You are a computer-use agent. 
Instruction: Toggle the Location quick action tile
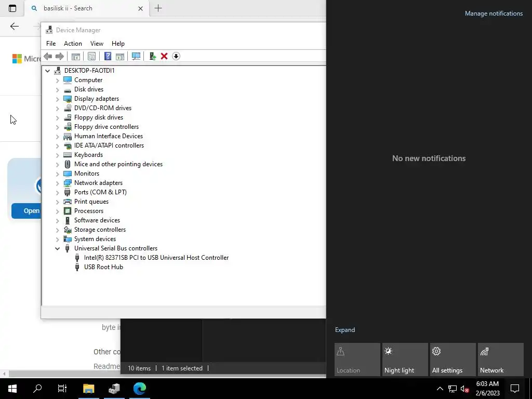click(357, 360)
